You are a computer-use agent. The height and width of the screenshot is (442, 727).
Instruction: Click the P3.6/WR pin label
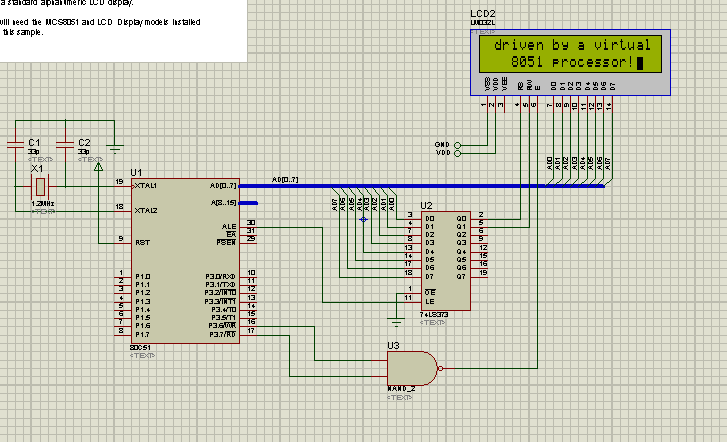click(222, 326)
